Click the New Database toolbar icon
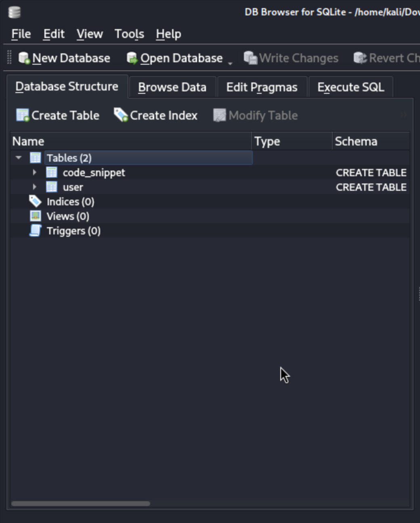This screenshot has width=420, height=523. click(24, 58)
